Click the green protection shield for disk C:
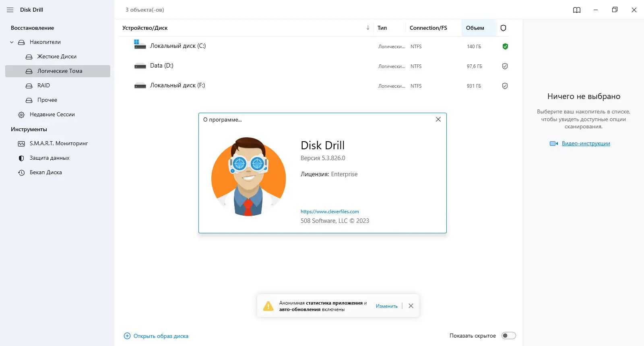 (505, 46)
